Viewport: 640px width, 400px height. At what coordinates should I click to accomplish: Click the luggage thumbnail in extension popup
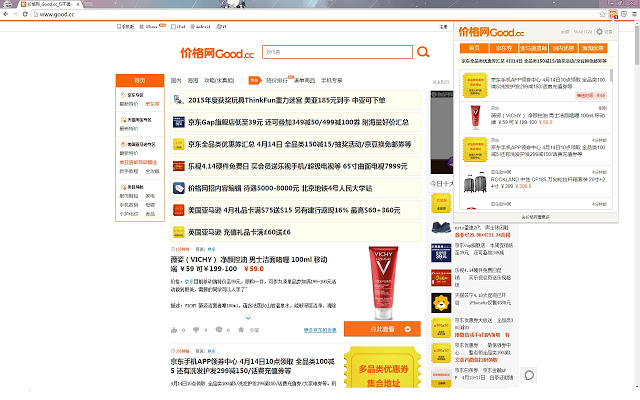(x=475, y=182)
